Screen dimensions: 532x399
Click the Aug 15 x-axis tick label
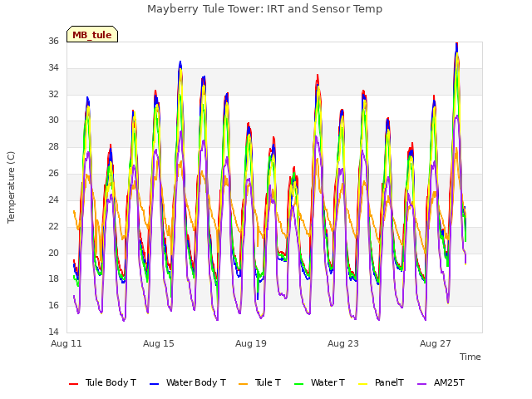pyautogui.click(x=159, y=343)
